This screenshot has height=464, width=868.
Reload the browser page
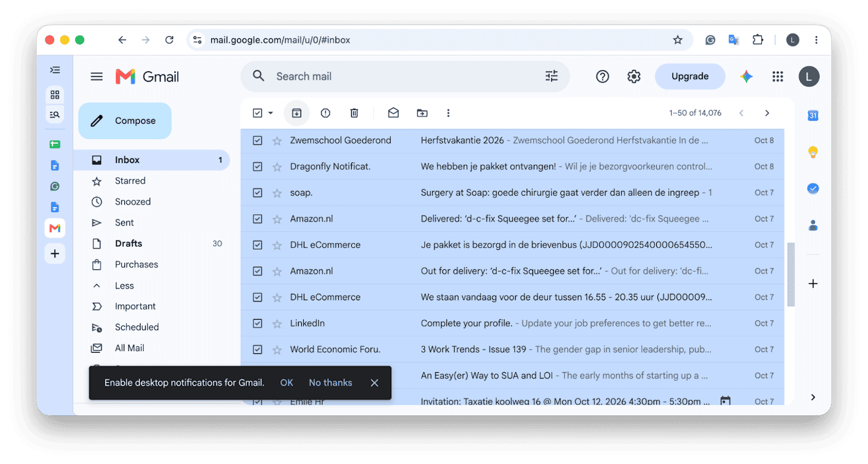point(169,40)
